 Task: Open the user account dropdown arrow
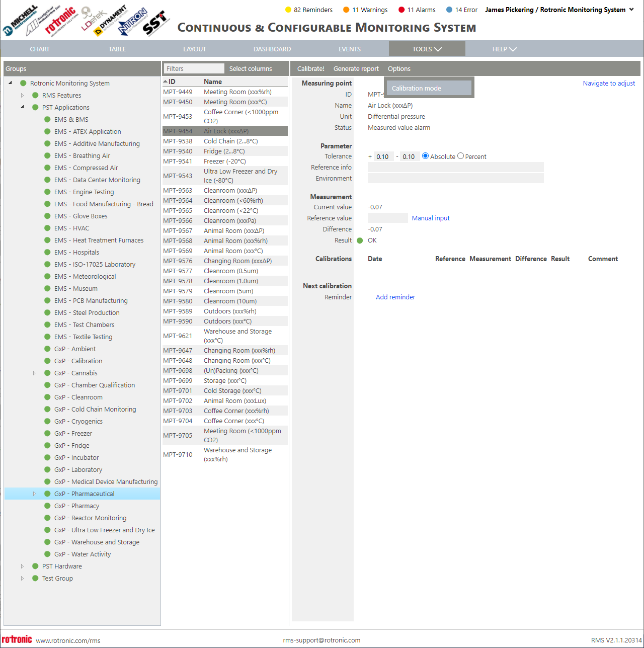631,10
